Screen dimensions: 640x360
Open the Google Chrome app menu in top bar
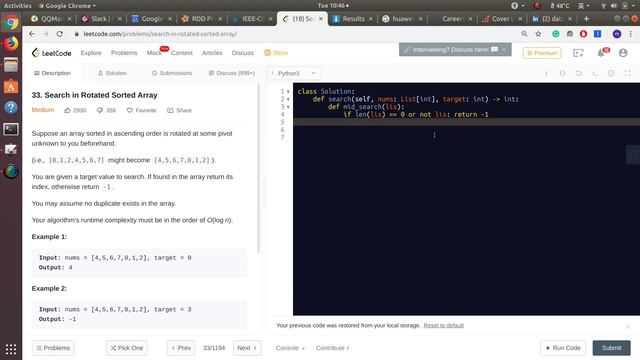click(x=67, y=6)
